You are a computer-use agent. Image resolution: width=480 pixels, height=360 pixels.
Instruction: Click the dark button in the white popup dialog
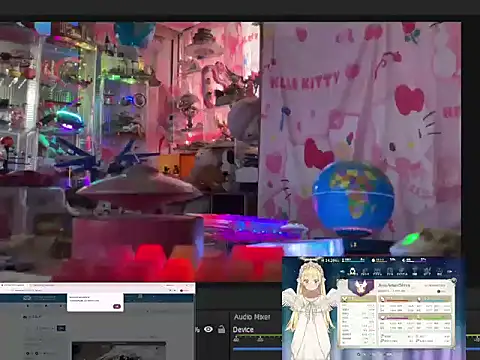[117, 306]
